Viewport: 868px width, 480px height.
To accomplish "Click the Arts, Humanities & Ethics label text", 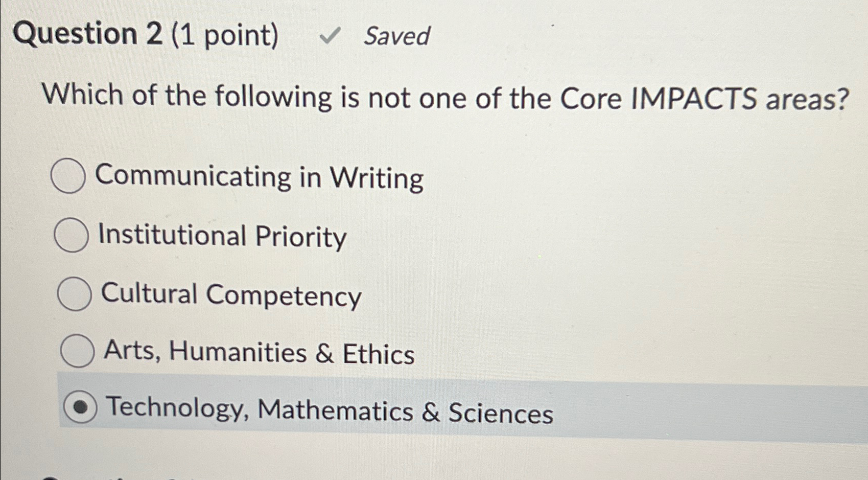I will pyautogui.click(x=257, y=353).
